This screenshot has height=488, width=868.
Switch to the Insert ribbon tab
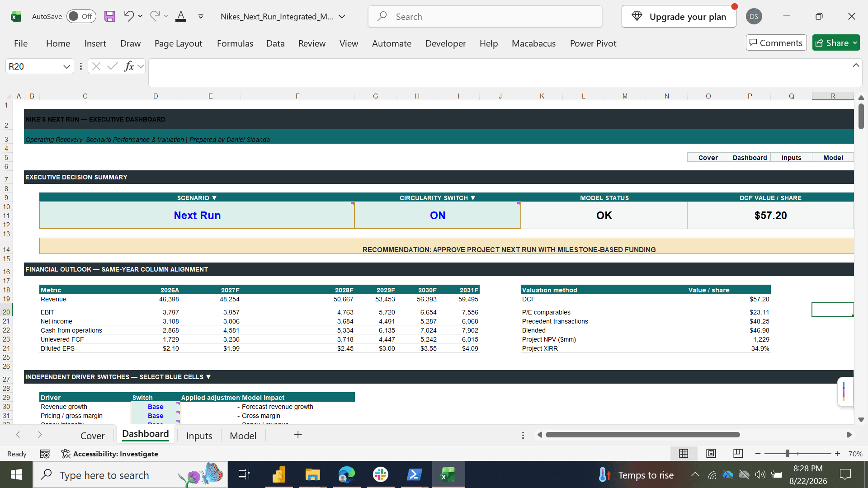point(95,43)
